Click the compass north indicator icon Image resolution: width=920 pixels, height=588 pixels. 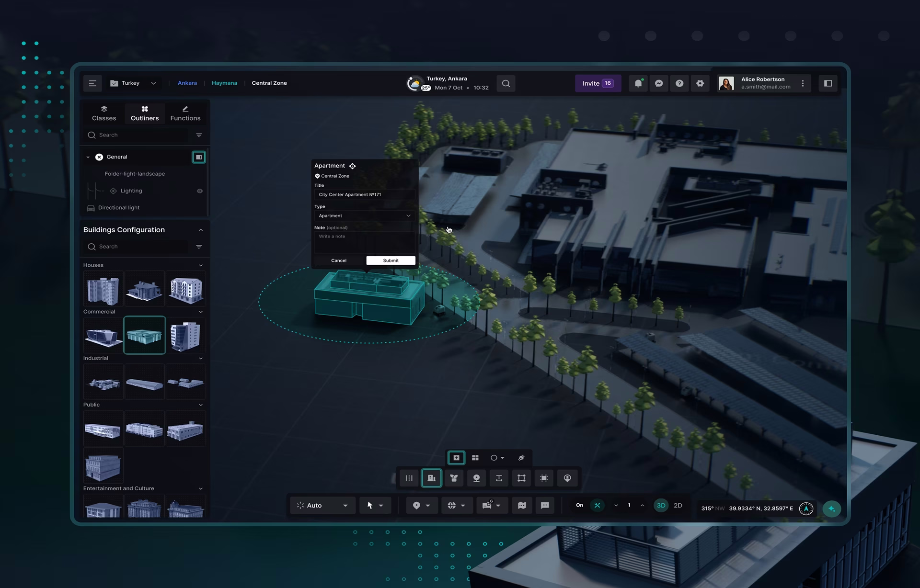click(x=806, y=509)
